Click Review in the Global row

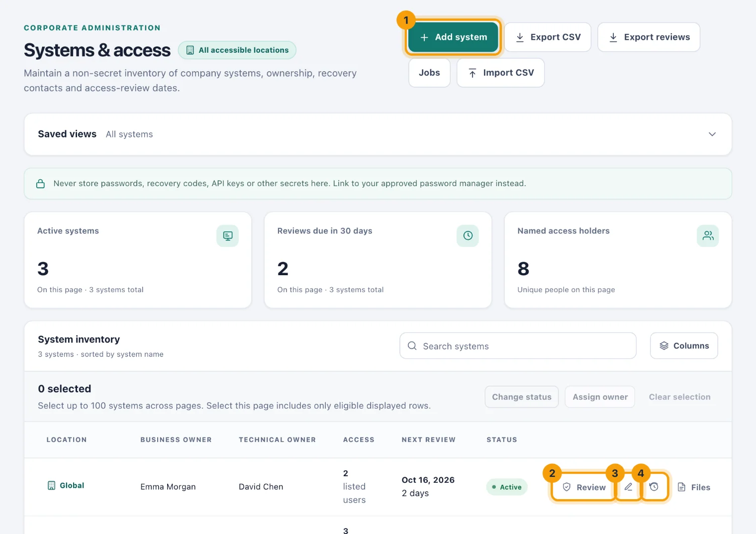tap(584, 487)
